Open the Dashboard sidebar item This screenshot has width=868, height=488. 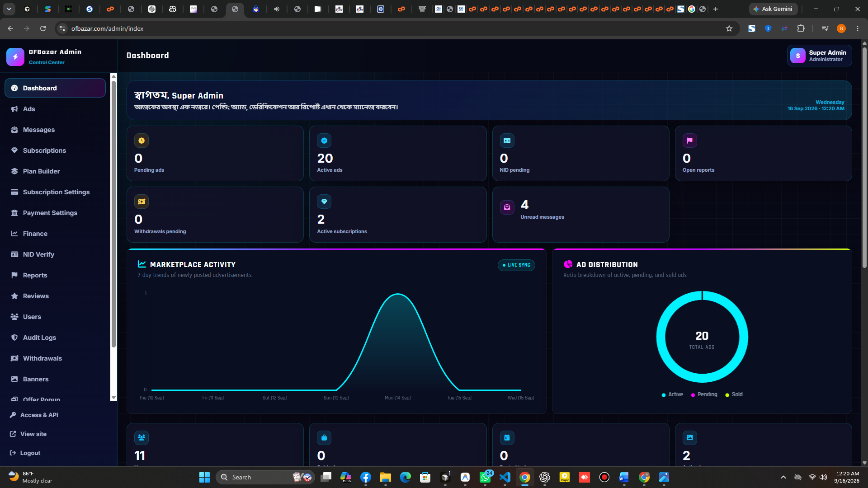click(x=55, y=88)
